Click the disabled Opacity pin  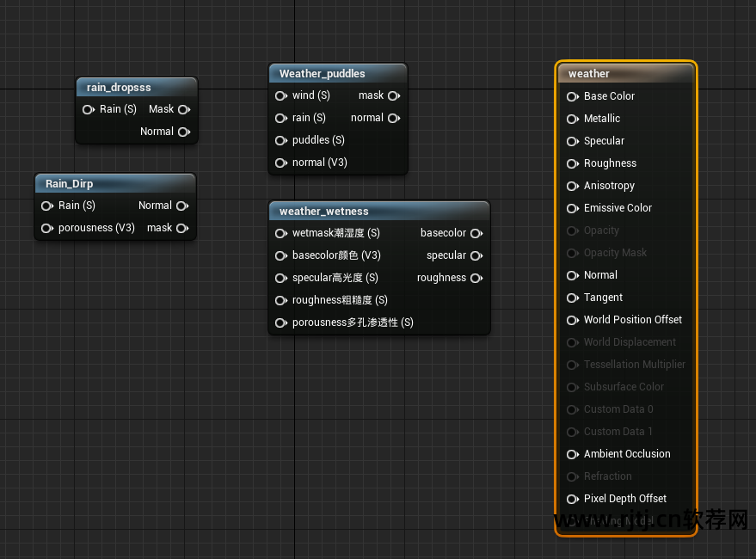[572, 230]
